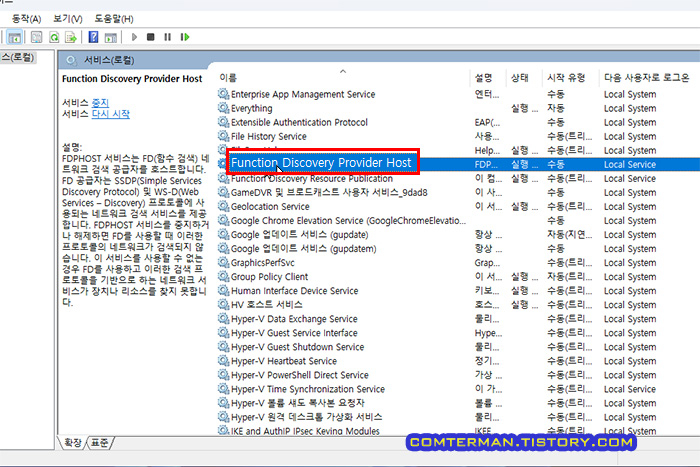Click the 자동 startup type of Everything
Image resolution: width=700 pixels, height=467 pixels.
[556, 108]
